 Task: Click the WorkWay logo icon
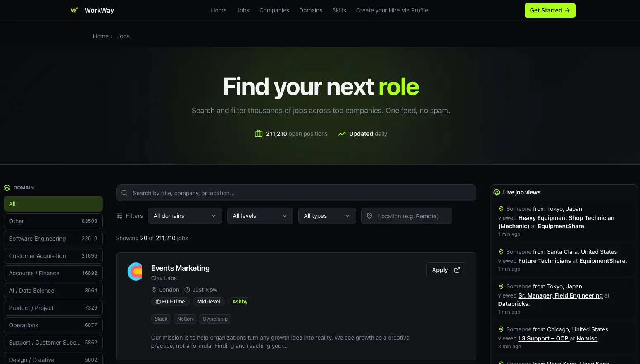(74, 10)
